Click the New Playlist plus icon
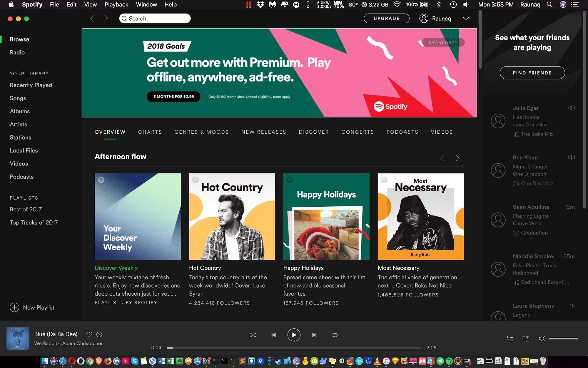The width and height of the screenshot is (588, 368). click(x=14, y=307)
